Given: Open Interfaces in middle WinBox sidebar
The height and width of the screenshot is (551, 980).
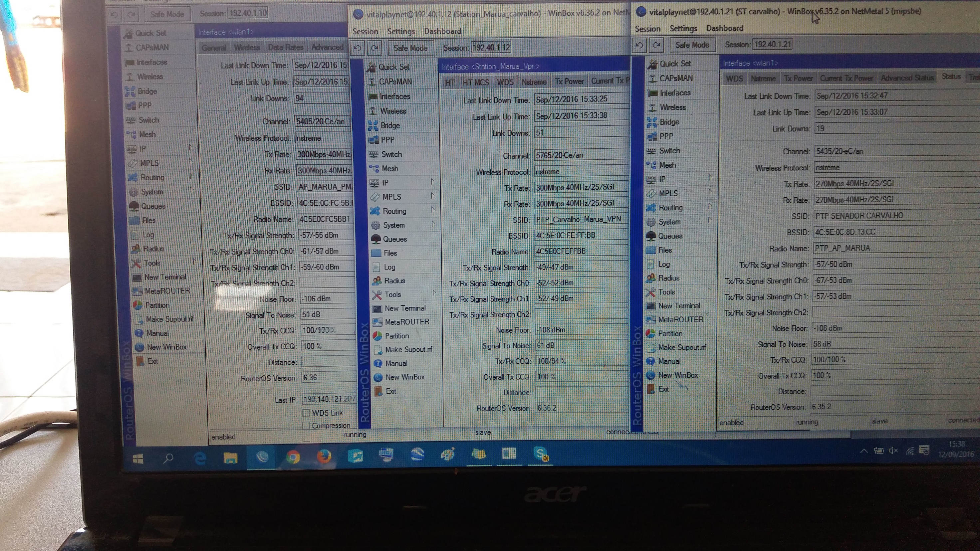Looking at the screenshot, I should tap(389, 96).
